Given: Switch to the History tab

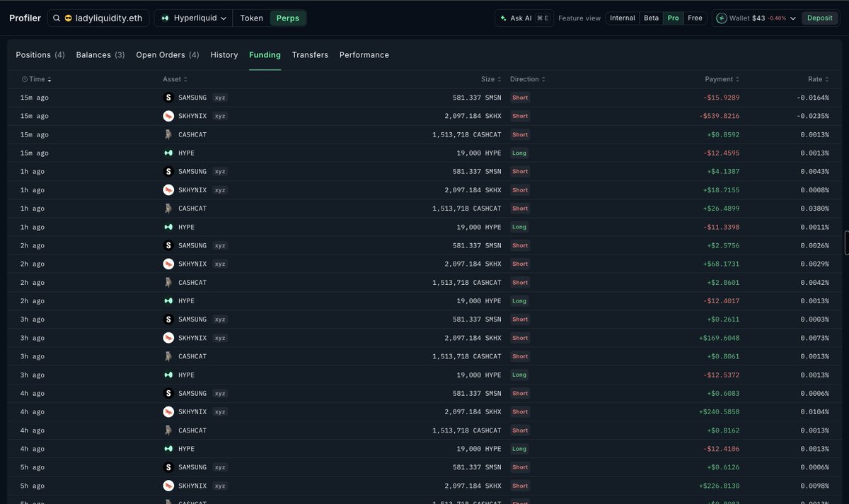Looking at the screenshot, I should (224, 55).
